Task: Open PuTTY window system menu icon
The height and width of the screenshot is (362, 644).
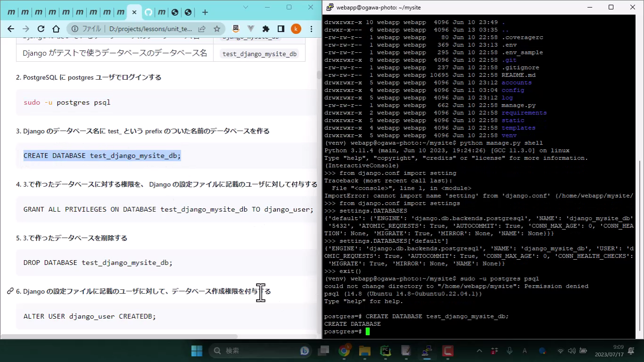Action: pos(330,7)
